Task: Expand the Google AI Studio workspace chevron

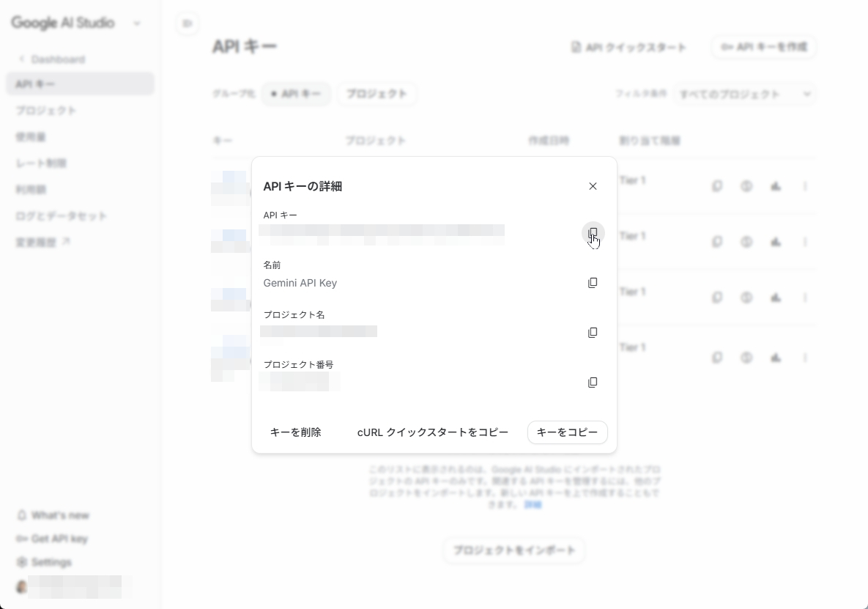Action: [x=137, y=23]
